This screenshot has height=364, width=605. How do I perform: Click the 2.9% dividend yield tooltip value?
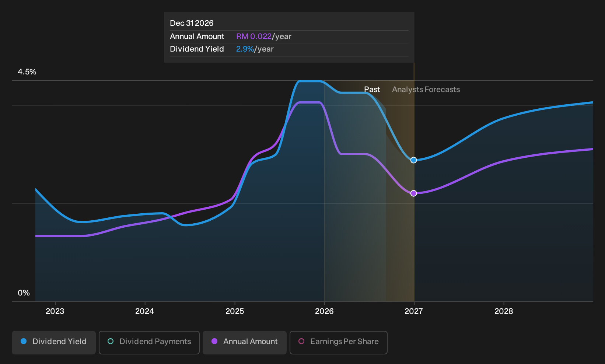(245, 49)
